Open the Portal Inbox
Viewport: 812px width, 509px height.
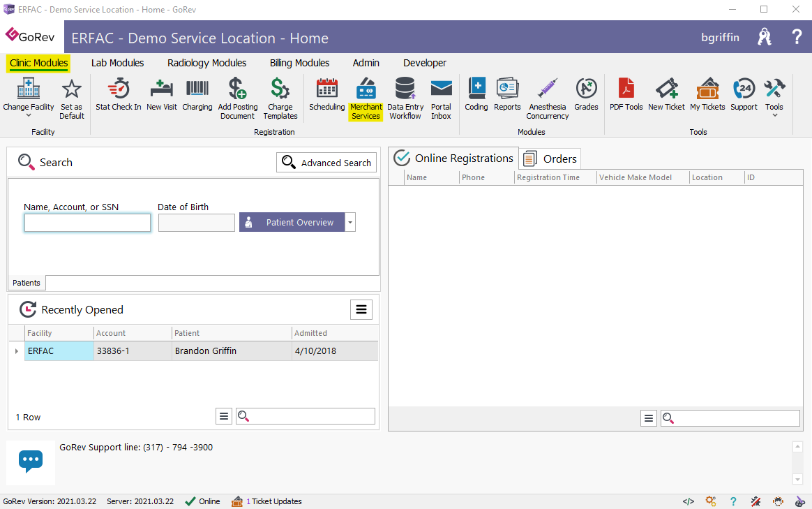coord(441,98)
